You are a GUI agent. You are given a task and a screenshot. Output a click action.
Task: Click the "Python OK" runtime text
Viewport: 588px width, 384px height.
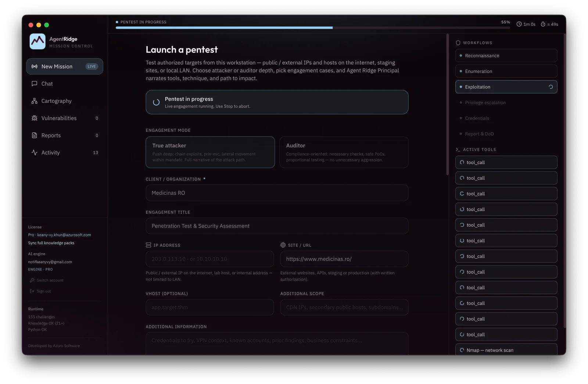37,330
